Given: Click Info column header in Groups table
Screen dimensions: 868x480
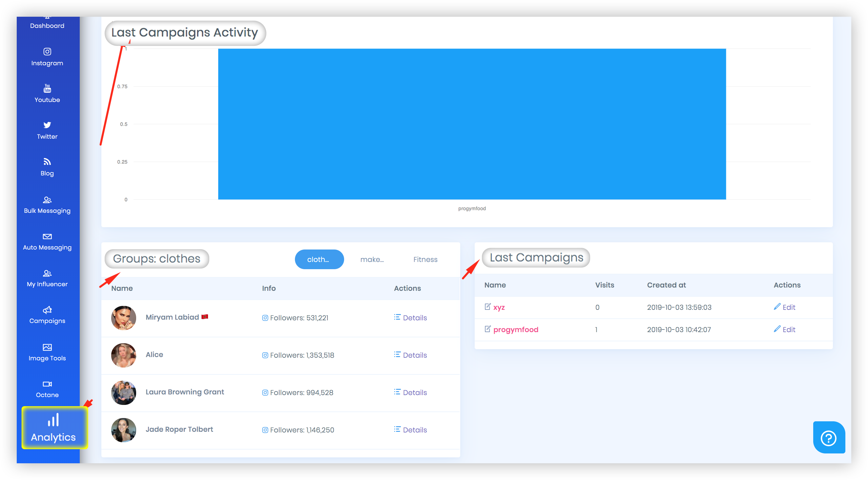Looking at the screenshot, I should 269,288.
